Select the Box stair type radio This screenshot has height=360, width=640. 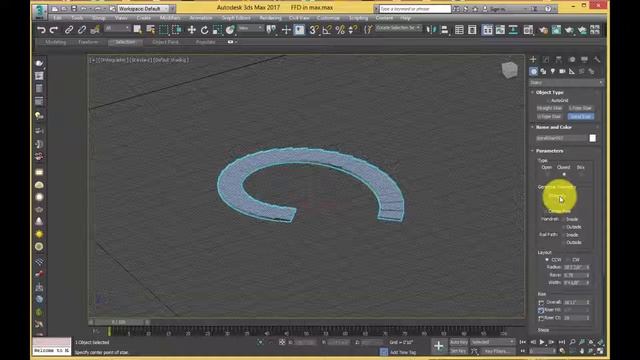(x=580, y=175)
